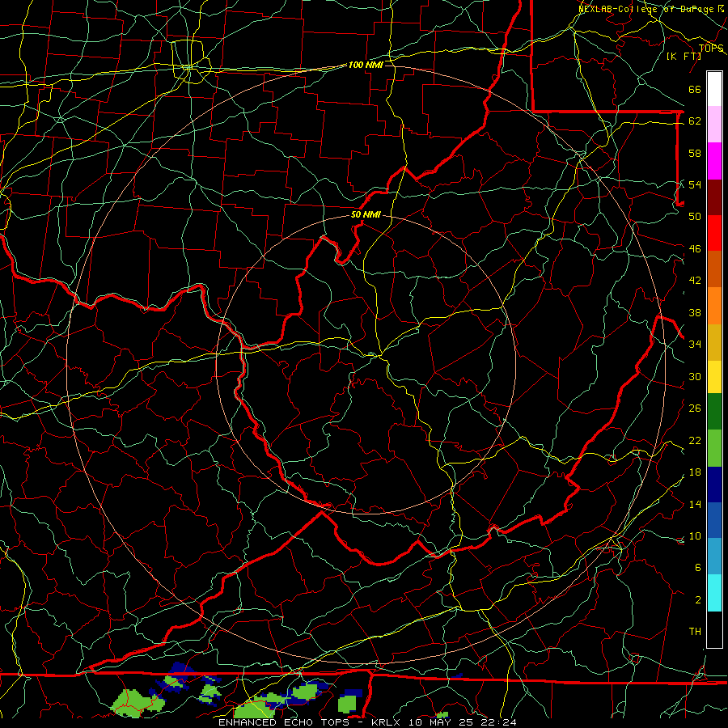Click the legend value 38

coord(695,312)
